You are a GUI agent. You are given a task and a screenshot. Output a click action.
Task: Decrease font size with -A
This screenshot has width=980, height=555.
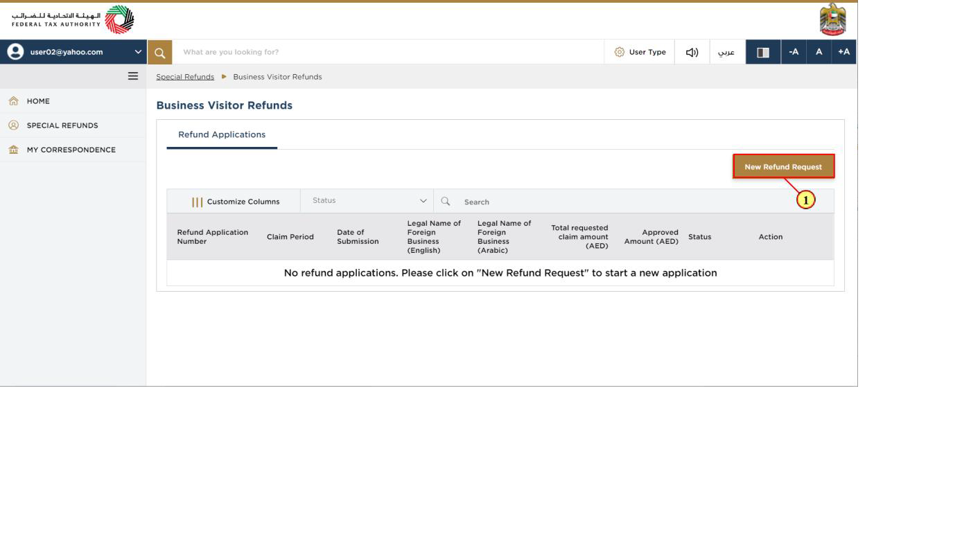[x=794, y=52]
